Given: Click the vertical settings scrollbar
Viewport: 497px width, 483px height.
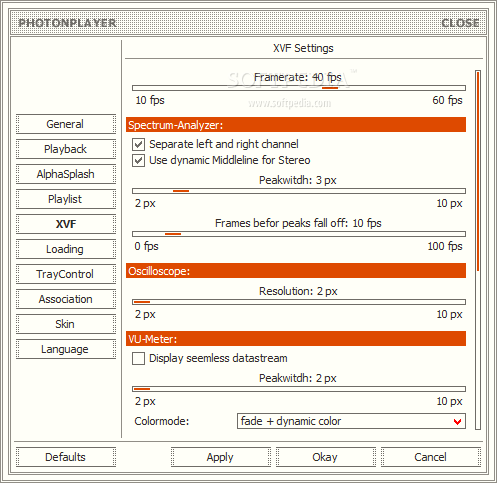Looking at the screenshot, I should [x=478, y=250].
